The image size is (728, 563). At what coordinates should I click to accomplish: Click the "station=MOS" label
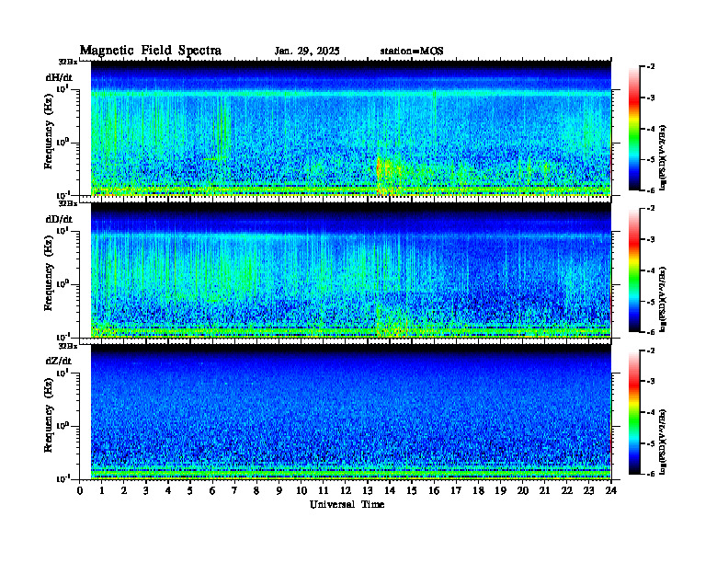pyautogui.click(x=412, y=52)
